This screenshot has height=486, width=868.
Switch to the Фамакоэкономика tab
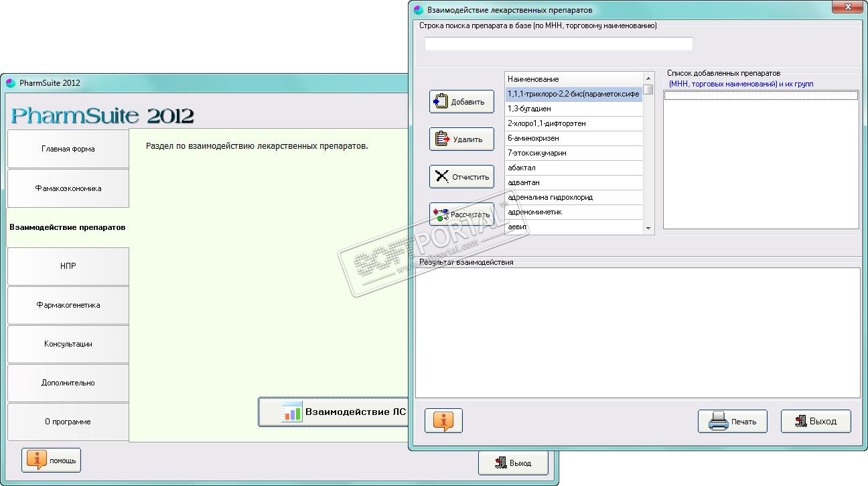tap(68, 188)
